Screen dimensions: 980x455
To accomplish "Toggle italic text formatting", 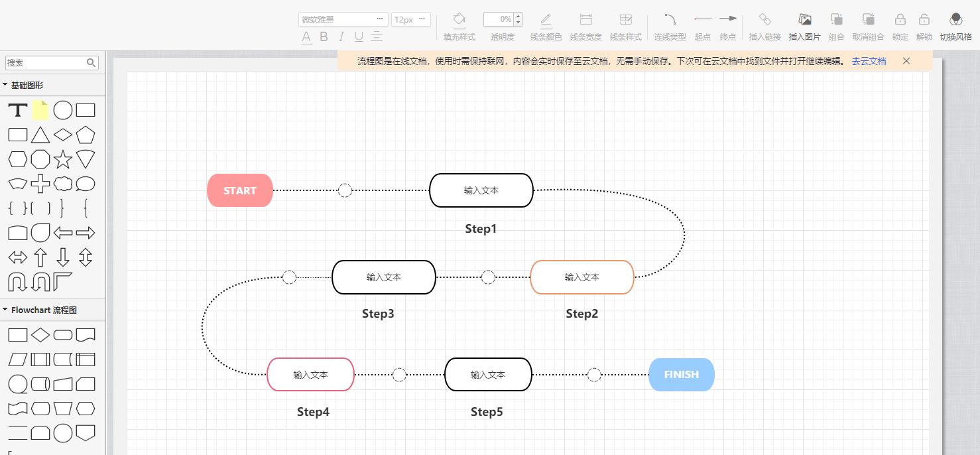I will [341, 36].
